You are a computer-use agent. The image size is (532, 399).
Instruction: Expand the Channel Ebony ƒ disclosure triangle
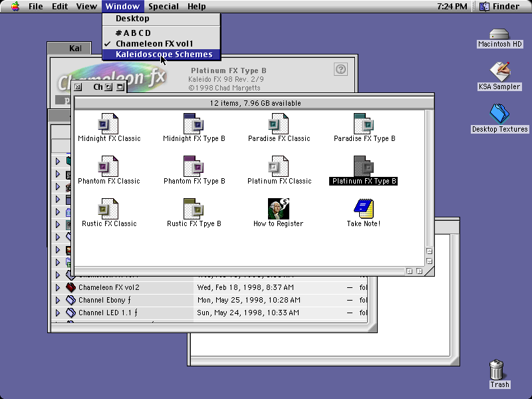tap(58, 300)
